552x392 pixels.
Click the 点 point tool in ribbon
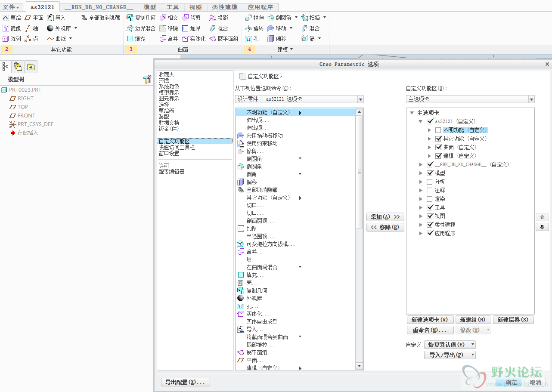pyautogui.click(x=31, y=39)
